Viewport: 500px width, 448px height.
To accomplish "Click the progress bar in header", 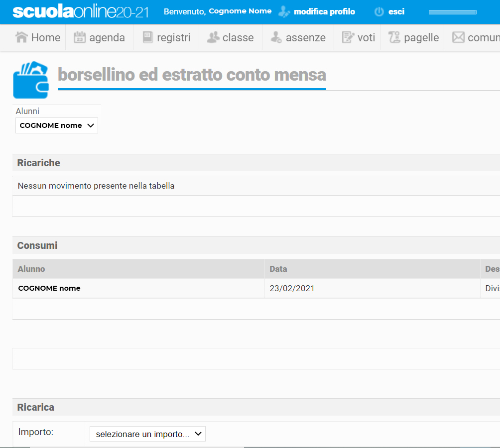I will 452,12.
